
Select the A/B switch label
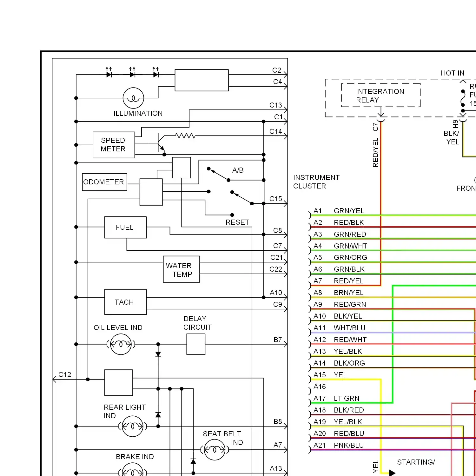238,170
